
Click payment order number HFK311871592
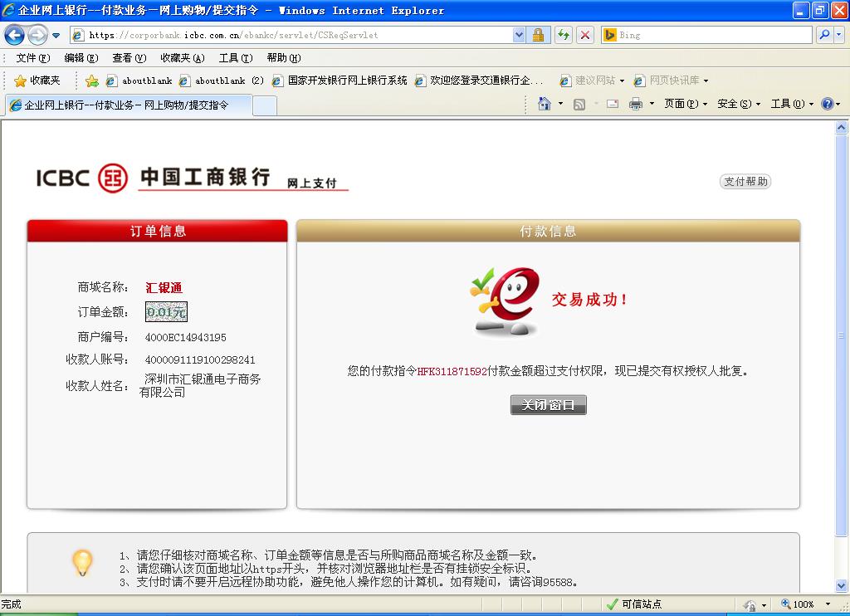tap(452, 371)
